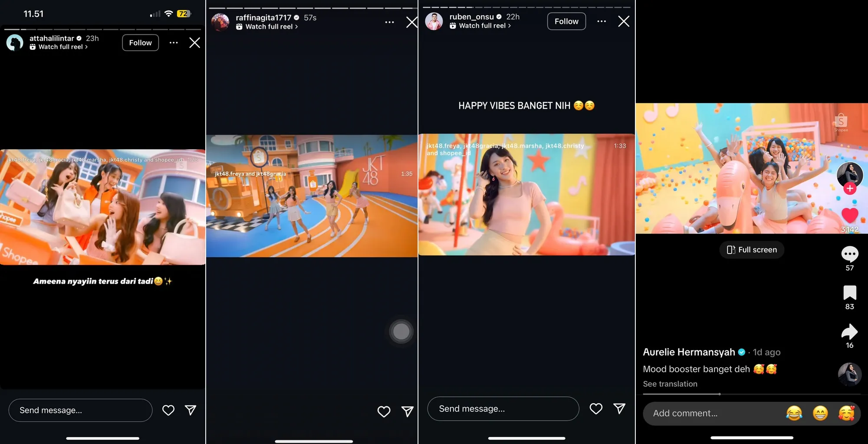868x444 pixels.
Task: Insert grinning emoji into comment
Action: tap(820, 413)
